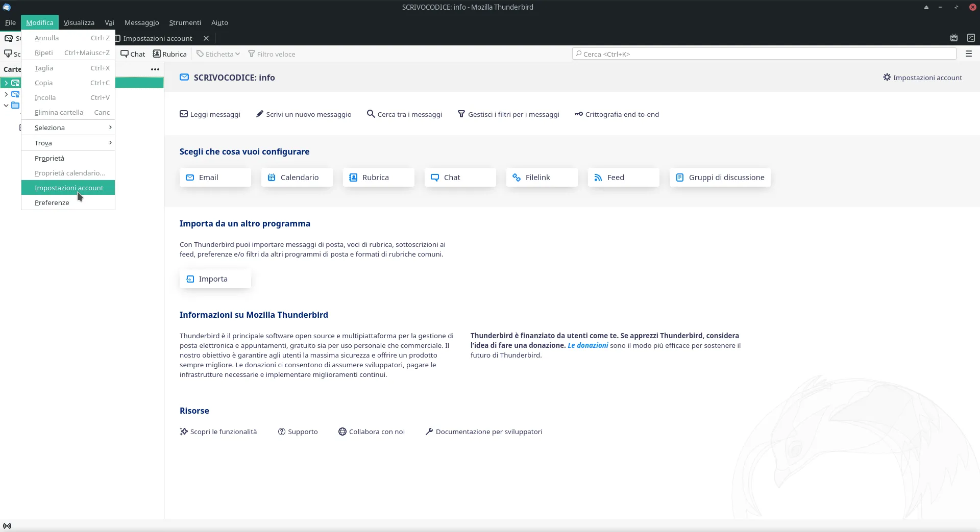980x532 pixels.
Task: Click the folder pane three-dots options icon
Action: [155, 69]
